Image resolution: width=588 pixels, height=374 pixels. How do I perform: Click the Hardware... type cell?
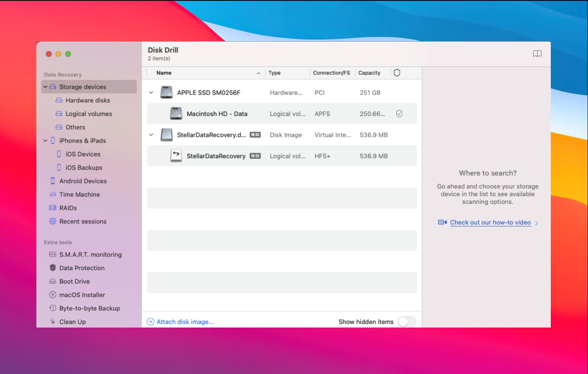(286, 92)
